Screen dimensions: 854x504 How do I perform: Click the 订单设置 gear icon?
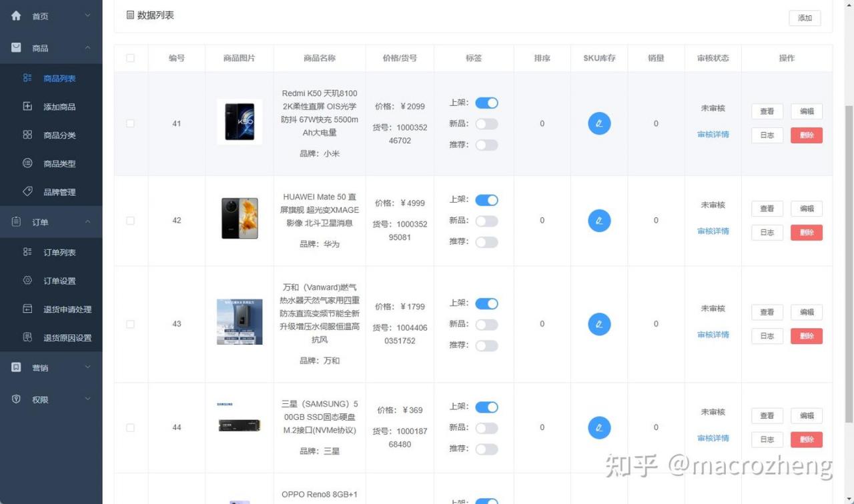pos(27,280)
